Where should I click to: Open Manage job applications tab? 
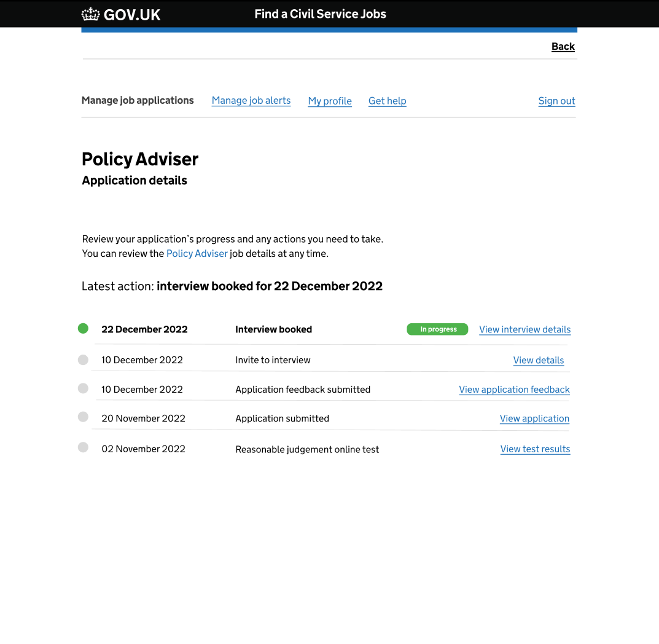[x=138, y=100]
